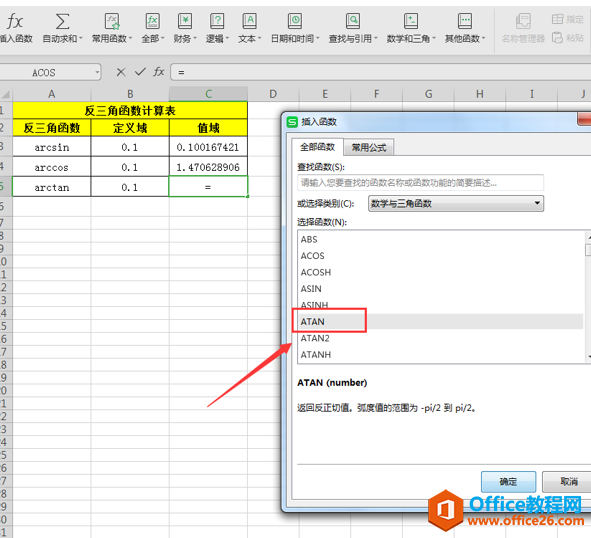Click the header cell 定义域
Screen dimensions: 591x538
point(130,128)
